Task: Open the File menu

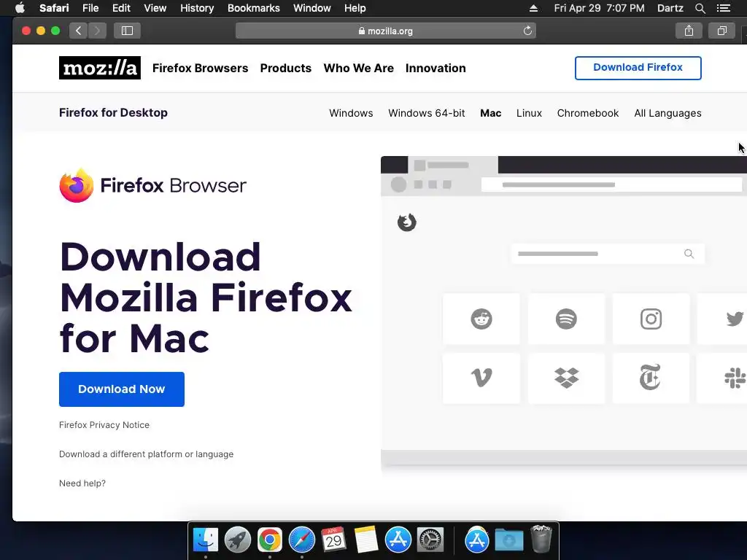Action: pos(90,8)
